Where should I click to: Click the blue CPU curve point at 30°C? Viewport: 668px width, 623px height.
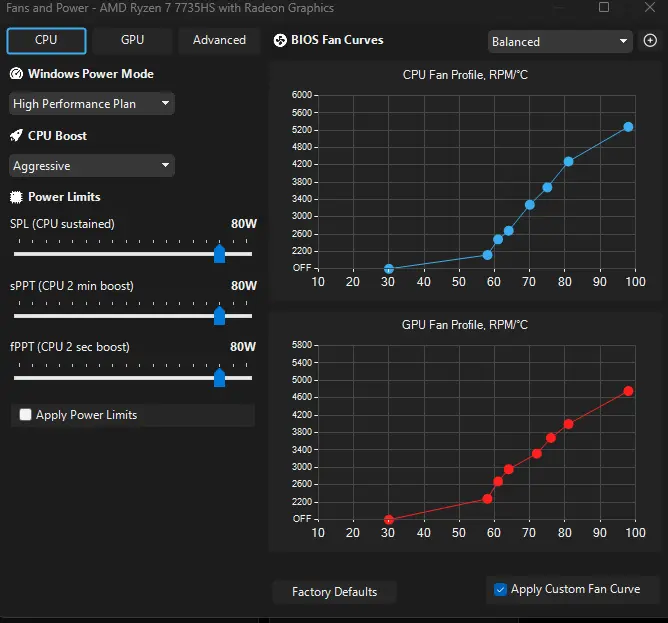[x=389, y=269]
